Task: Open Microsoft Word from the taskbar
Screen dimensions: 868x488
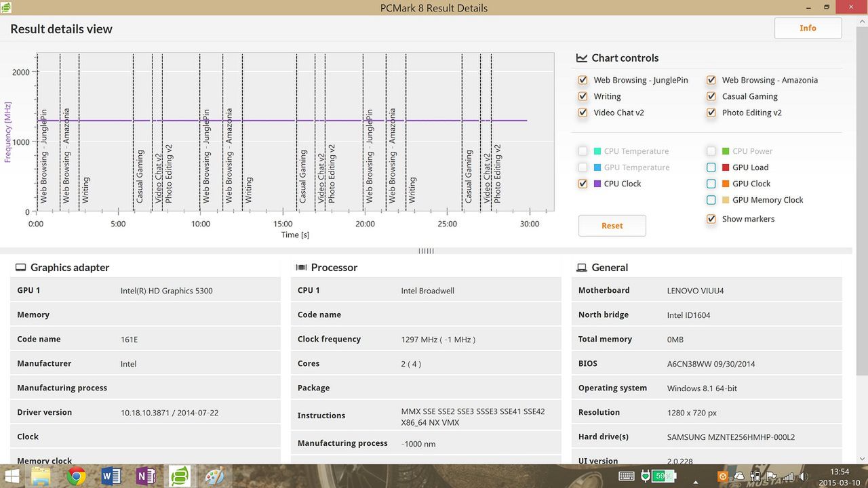Action: pos(111,476)
